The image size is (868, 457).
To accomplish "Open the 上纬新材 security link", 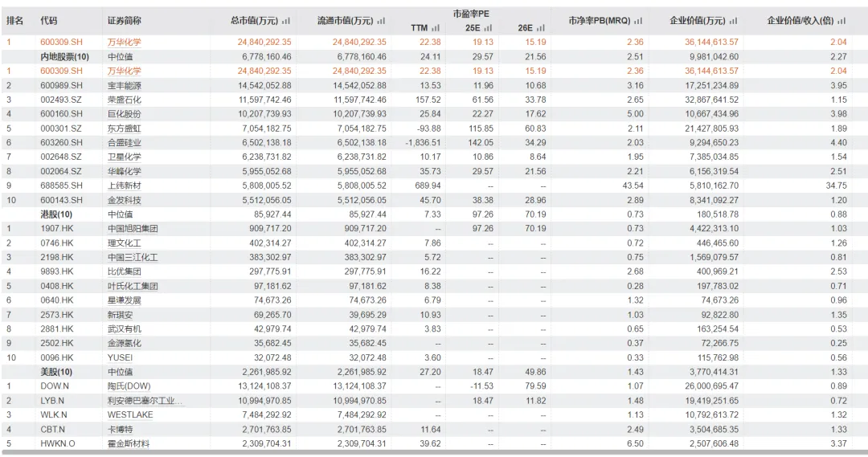I will tap(124, 186).
